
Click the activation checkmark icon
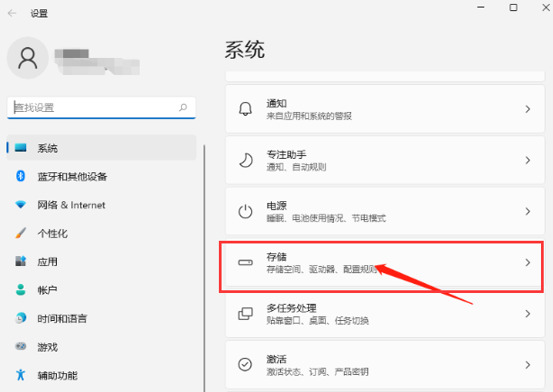[245, 364]
